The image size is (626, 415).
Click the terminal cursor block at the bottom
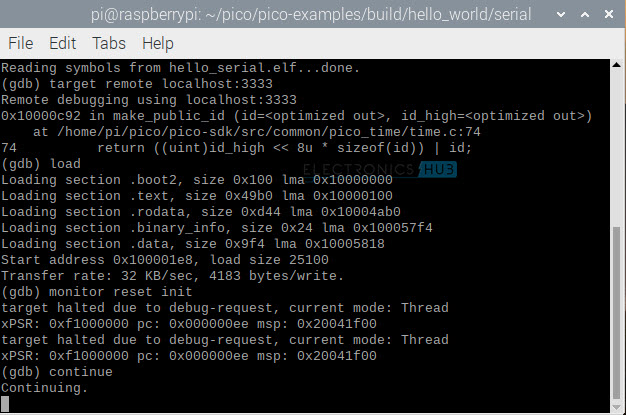coord(6,404)
